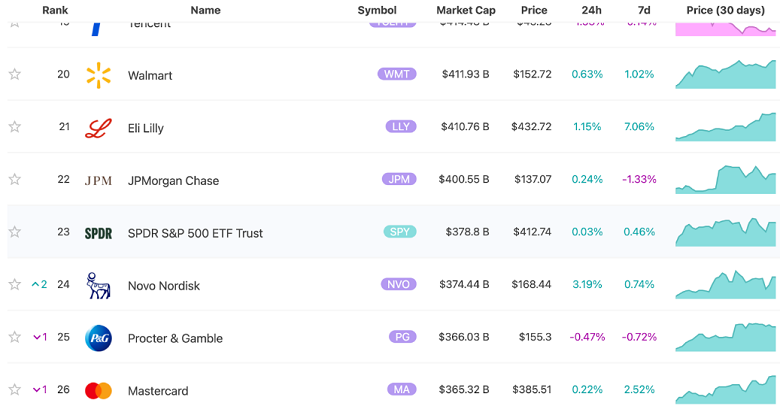Click the Price column header
The height and width of the screenshot is (409, 780).
coord(534,10)
